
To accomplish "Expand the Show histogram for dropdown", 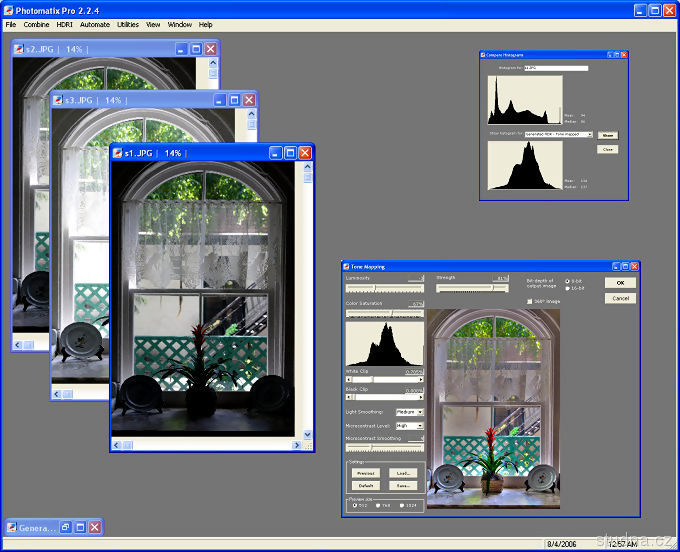I will point(590,134).
